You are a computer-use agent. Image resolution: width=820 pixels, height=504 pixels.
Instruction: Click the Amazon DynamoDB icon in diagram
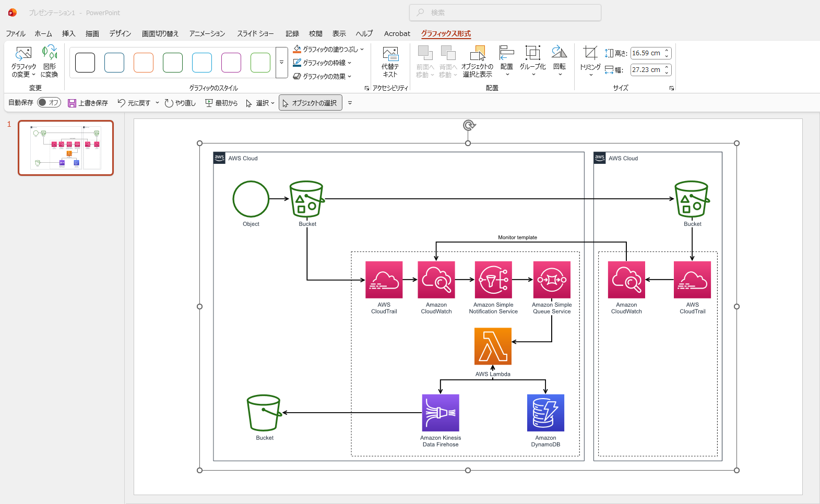coord(545,413)
